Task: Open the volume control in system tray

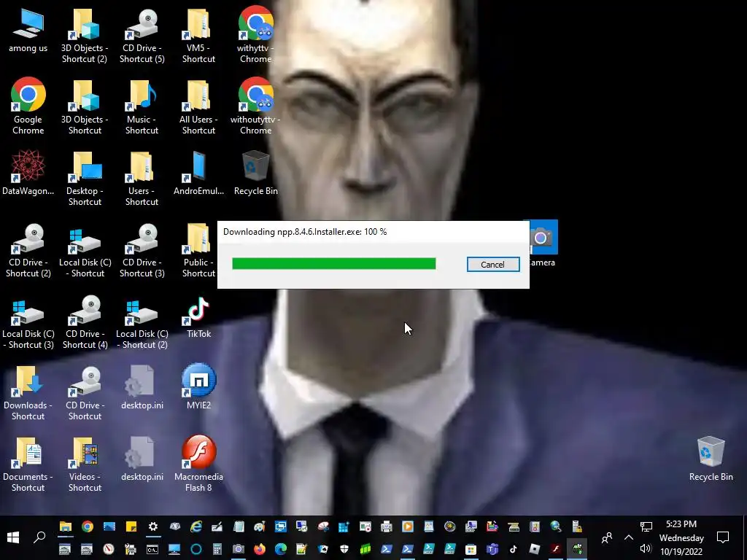Action: tap(646, 548)
